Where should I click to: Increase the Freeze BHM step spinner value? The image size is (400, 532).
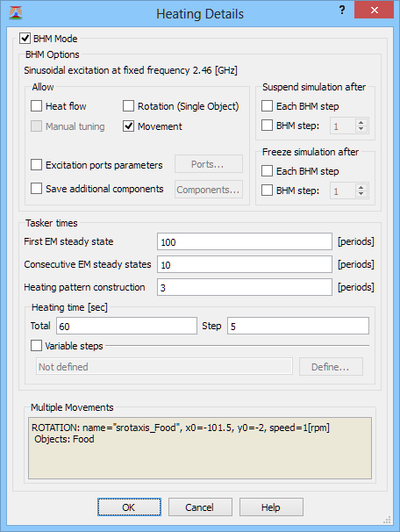pos(361,187)
